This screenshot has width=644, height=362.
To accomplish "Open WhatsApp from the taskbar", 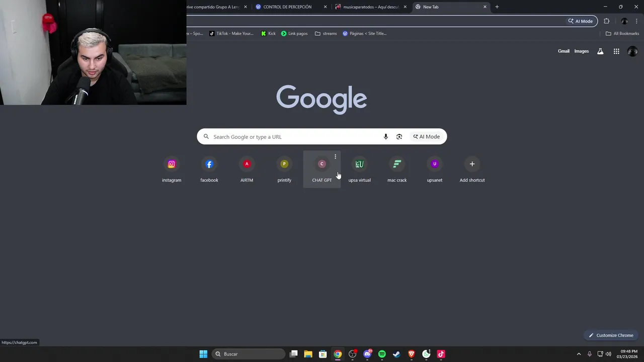I will click(426, 354).
